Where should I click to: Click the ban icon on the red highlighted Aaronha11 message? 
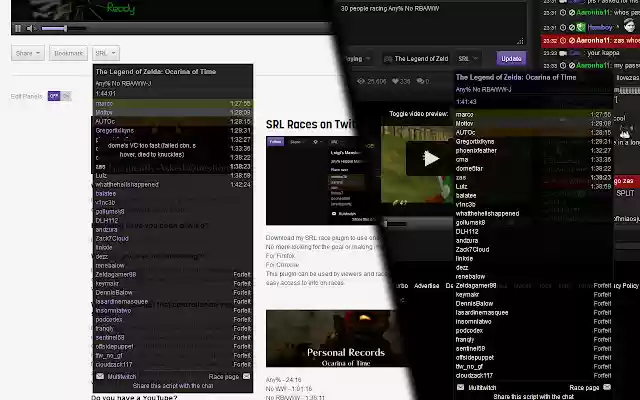click(x=571, y=40)
